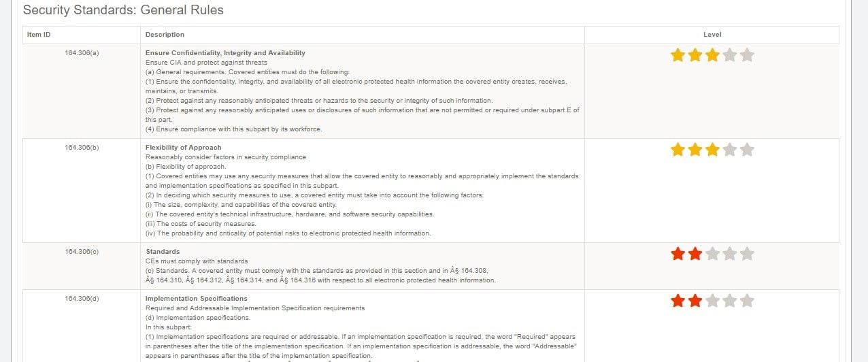The width and height of the screenshot is (868, 362).
Task: Rate 164.306(a) four stars
Action: [x=730, y=56]
